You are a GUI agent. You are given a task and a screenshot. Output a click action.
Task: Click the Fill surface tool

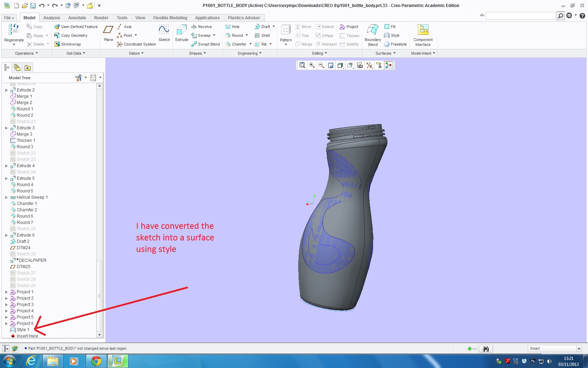coord(390,27)
